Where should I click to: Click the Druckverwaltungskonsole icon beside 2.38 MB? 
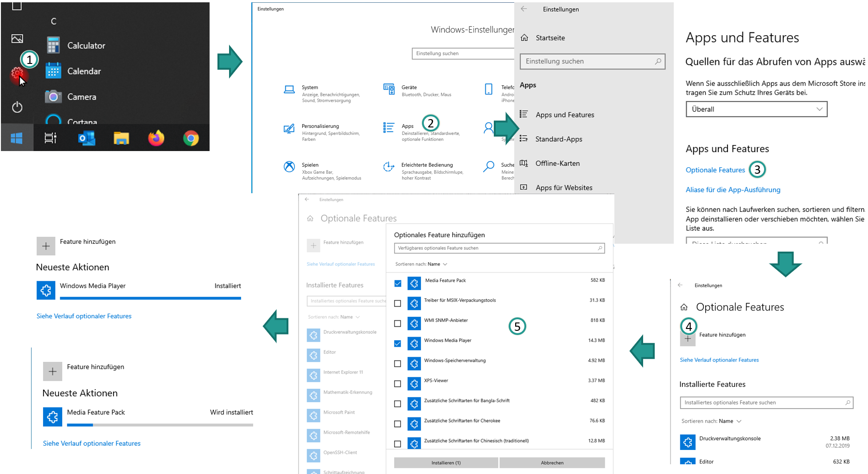click(x=688, y=442)
